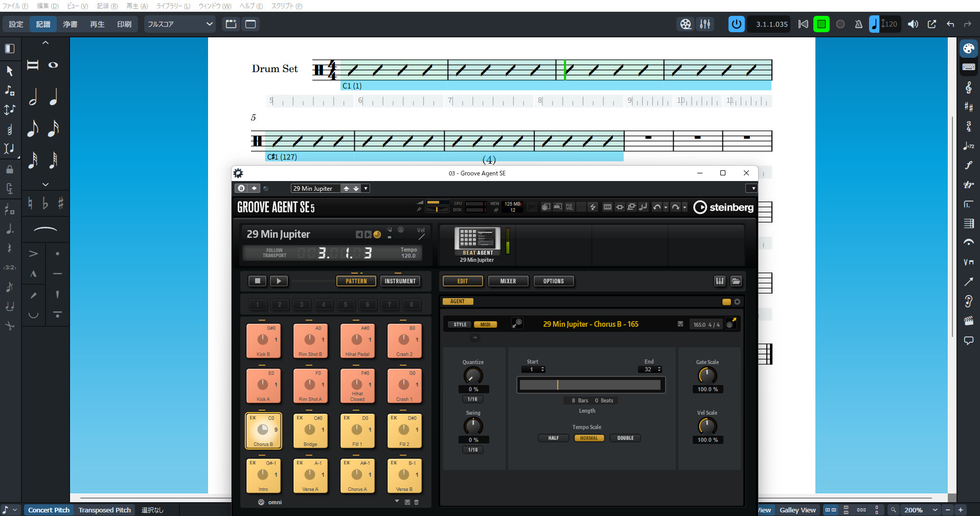This screenshot has height=516, width=980.
Task: Open load pattern folder icon in Groove Agent
Action: point(736,281)
